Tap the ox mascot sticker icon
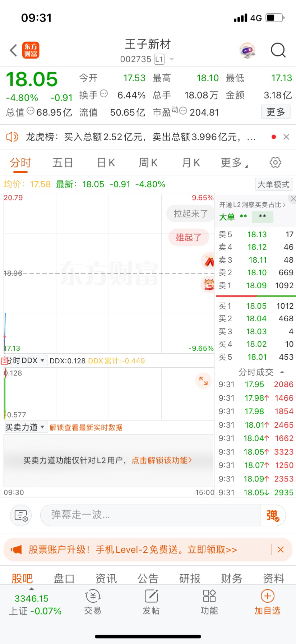This screenshot has height=644, width=296. (x=208, y=285)
